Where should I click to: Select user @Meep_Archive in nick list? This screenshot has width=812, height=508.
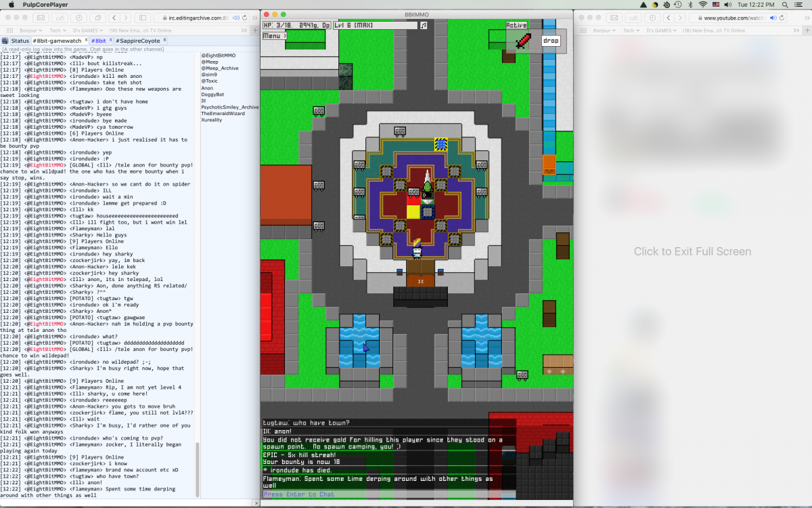[x=219, y=68]
